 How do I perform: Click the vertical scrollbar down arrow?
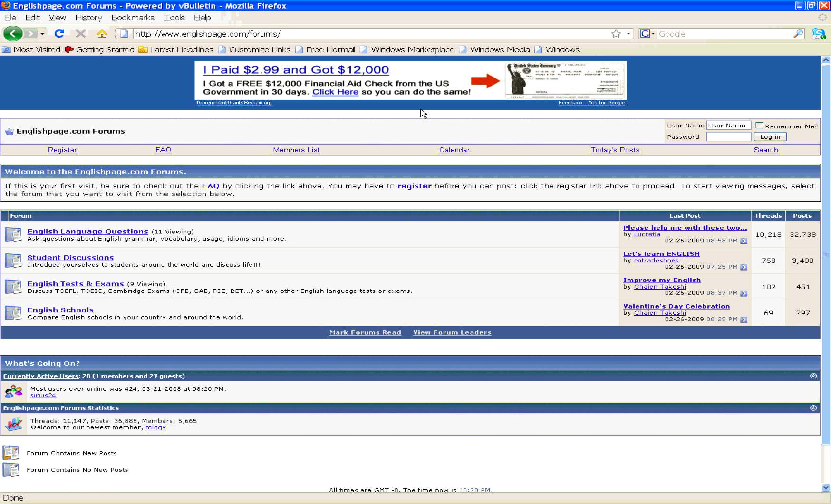pyautogui.click(x=826, y=487)
